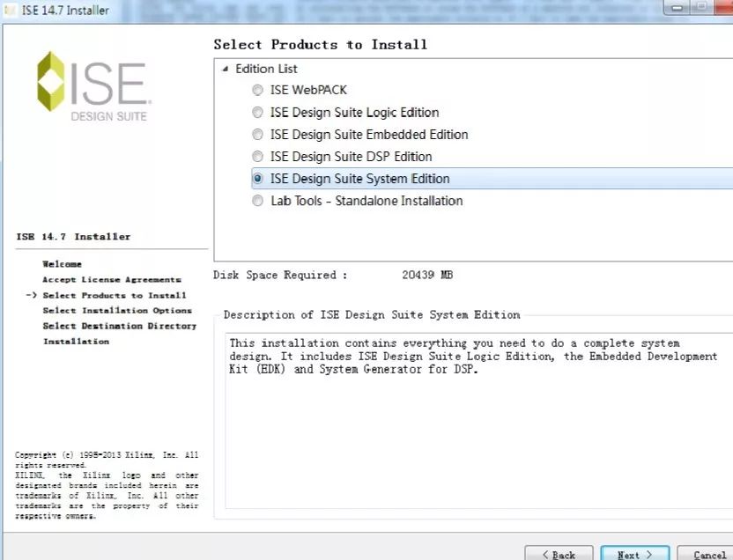Select the ISE WebPACK radio button
Viewport: 733px width, 560px height.
tap(257, 90)
